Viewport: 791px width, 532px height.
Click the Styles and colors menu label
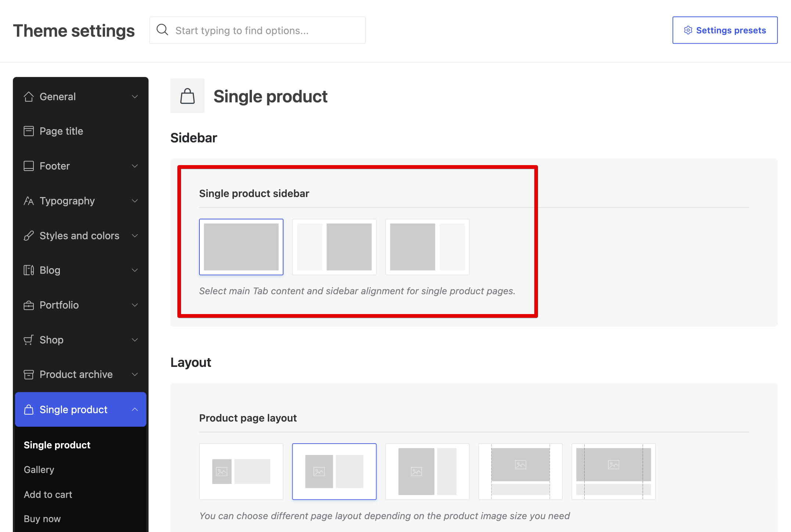point(79,236)
